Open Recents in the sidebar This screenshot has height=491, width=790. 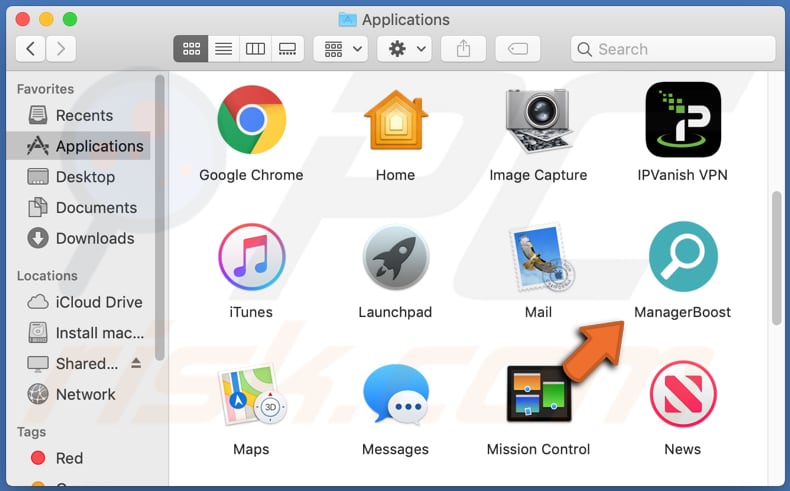[x=78, y=115]
